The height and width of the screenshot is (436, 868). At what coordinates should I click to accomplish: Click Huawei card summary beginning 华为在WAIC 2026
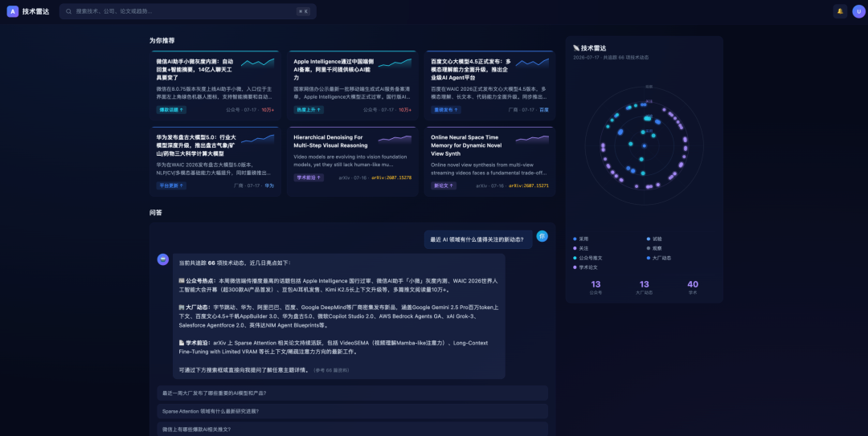(x=215, y=169)
